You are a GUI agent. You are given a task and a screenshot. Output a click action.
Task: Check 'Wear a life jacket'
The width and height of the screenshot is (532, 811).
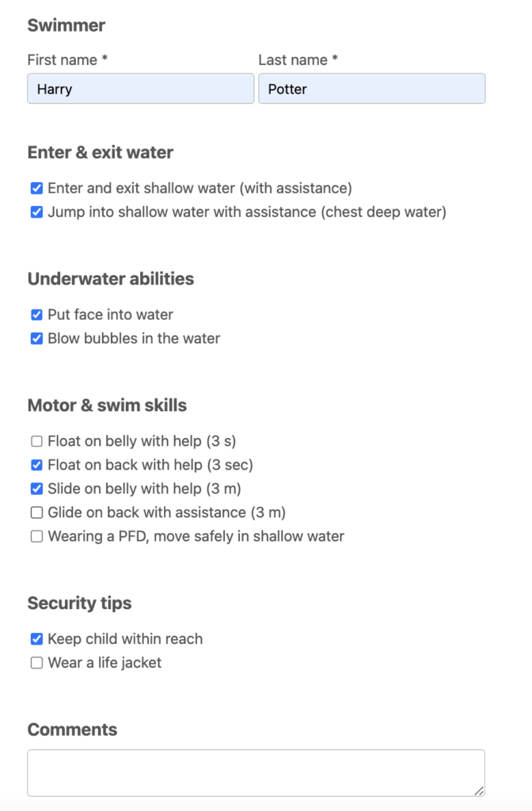(36, 662)
